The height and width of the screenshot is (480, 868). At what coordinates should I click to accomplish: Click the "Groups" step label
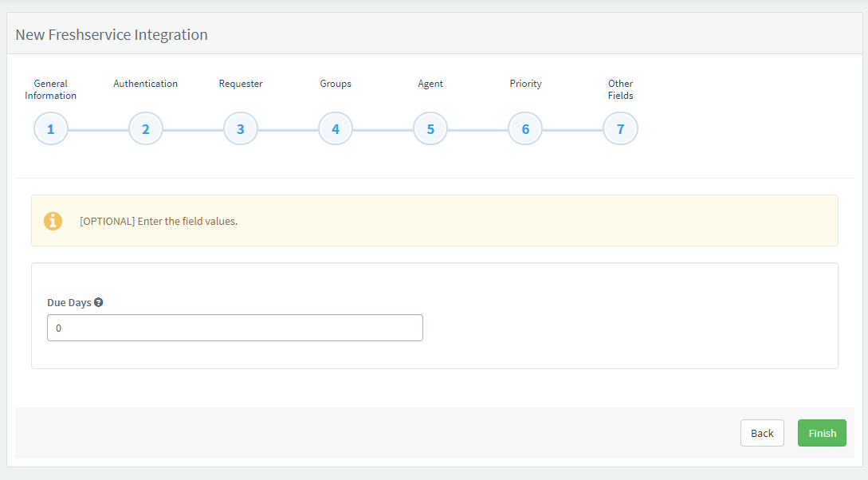click(336, 84)
